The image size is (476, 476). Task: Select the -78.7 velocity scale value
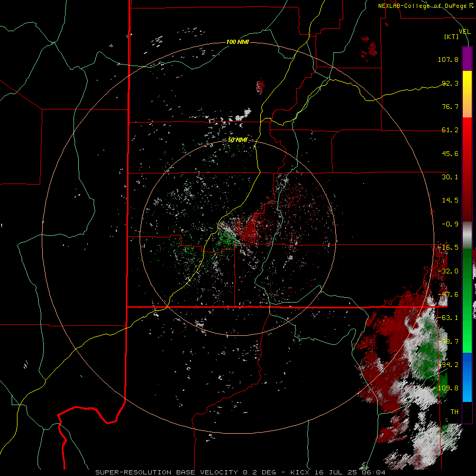pos(448,342)
